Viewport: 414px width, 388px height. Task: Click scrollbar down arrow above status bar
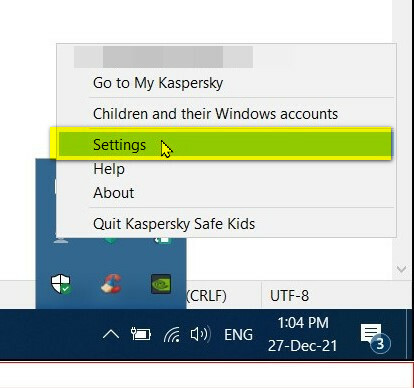(402, 269)
